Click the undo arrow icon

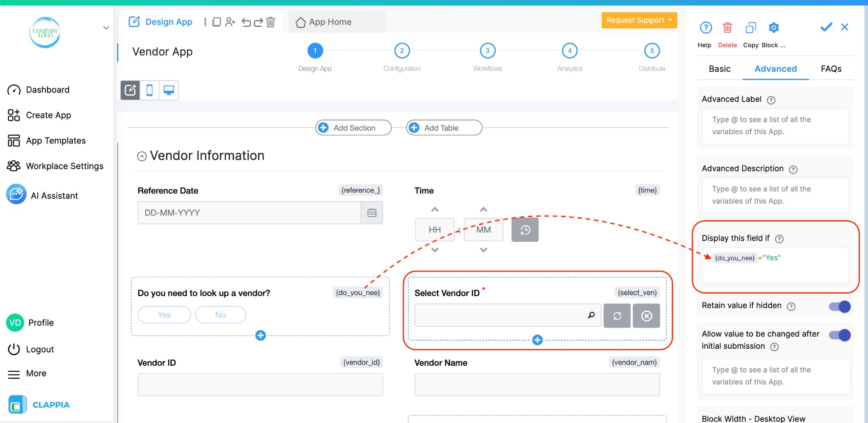(x=246, y=22)
